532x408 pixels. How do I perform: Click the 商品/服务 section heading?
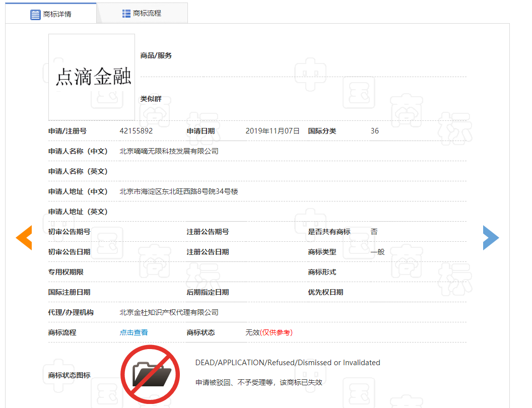[156, 55]
